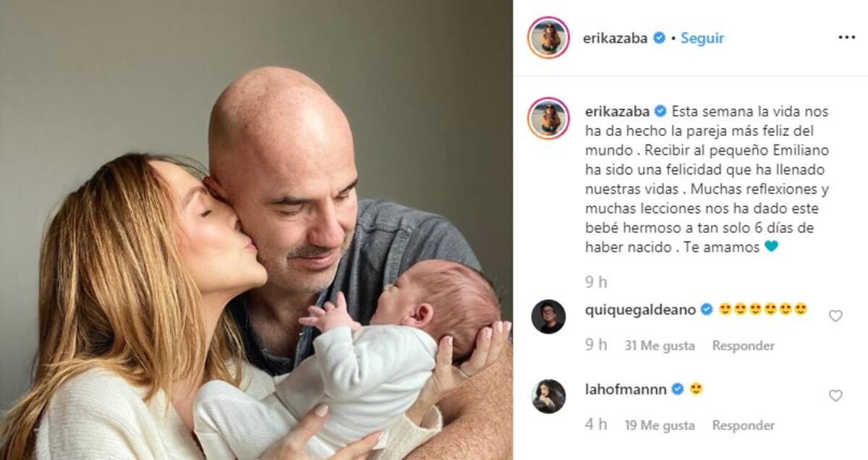Image resolution: width=868 pixels, height=460 pixels.
Task: Reply to lahofmannn's comment
Action: [x=743, y=425]
